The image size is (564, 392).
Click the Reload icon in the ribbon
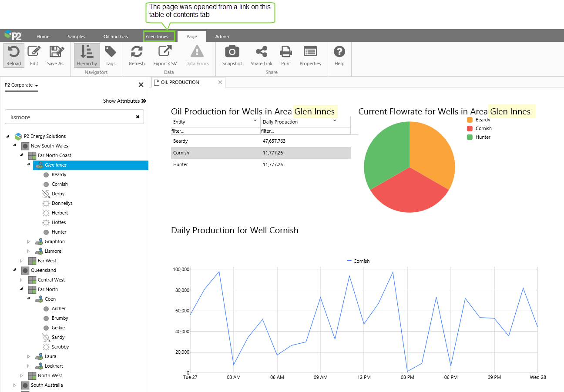(x=14, y=52)
